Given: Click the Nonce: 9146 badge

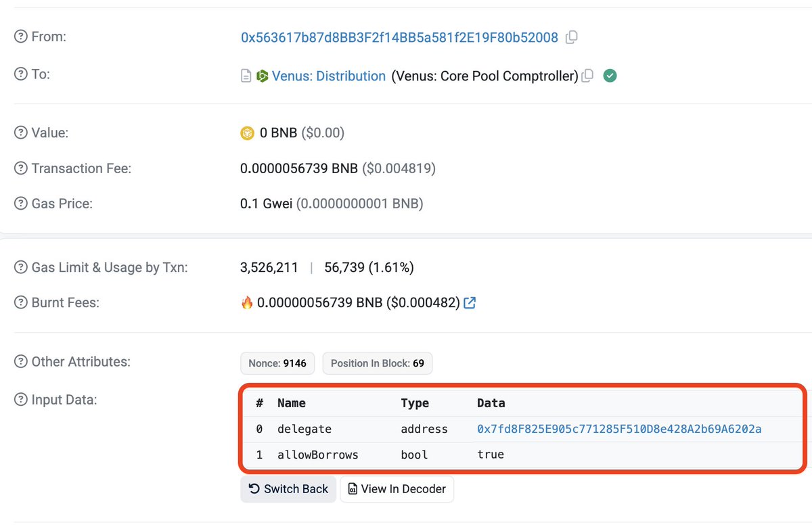Looking at the screenshot, I should (277, 363).
